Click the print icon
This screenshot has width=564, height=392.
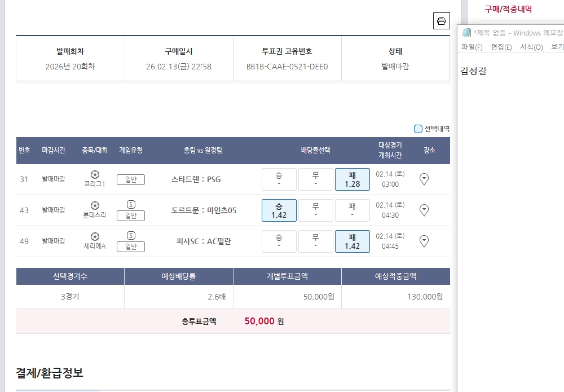click(x=441, y=21)
